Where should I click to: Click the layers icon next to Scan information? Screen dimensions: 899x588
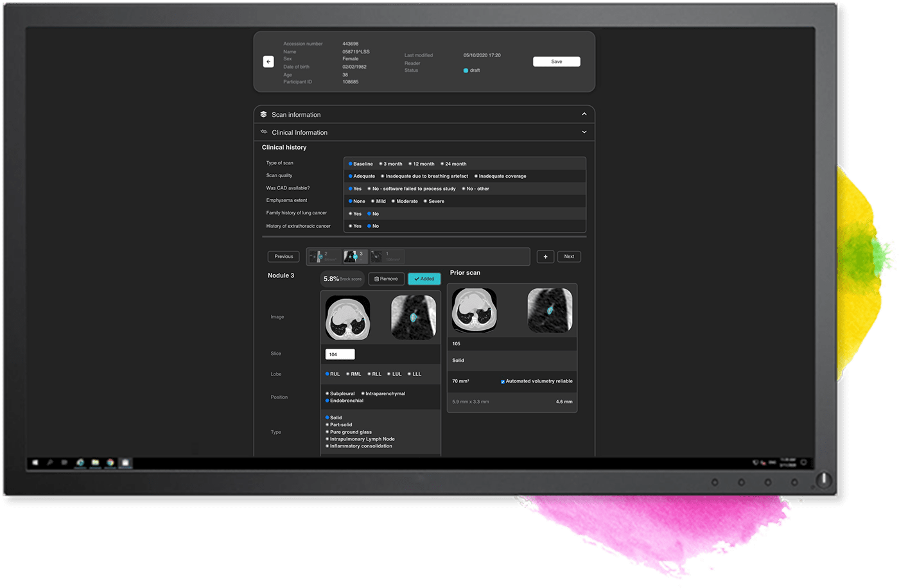(x=264, y=114)
